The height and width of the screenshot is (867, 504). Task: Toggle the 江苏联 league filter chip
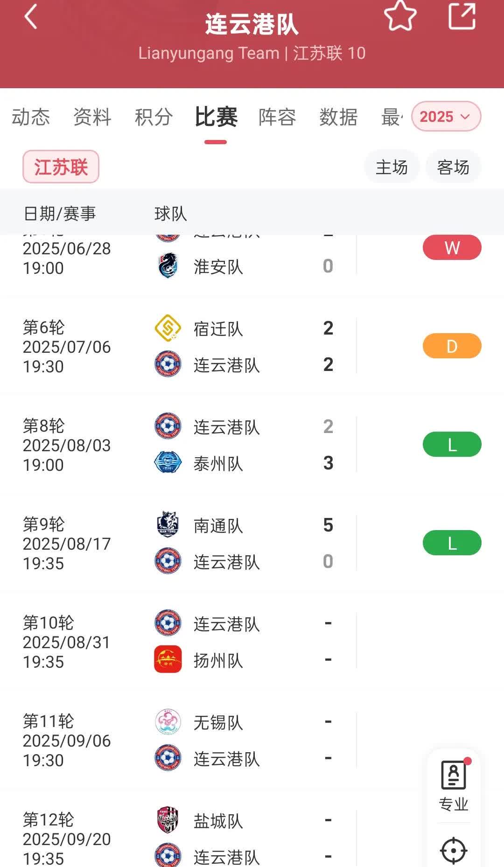(x=61, y=167)
